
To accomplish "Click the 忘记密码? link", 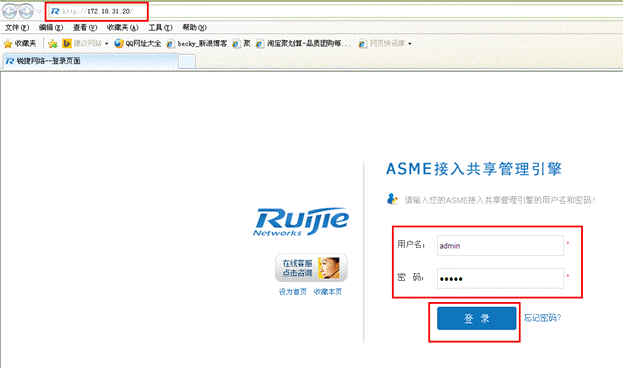I will click(542, 318).
